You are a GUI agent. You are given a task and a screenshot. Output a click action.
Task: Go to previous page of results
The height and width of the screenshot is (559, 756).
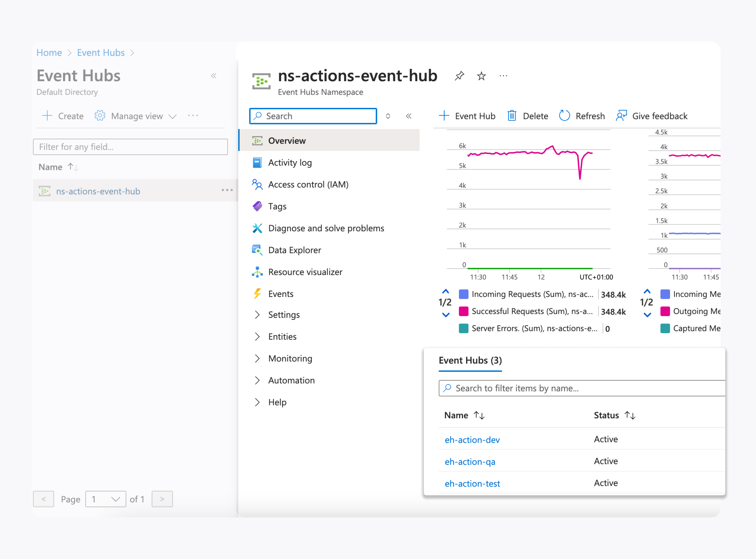44,499
